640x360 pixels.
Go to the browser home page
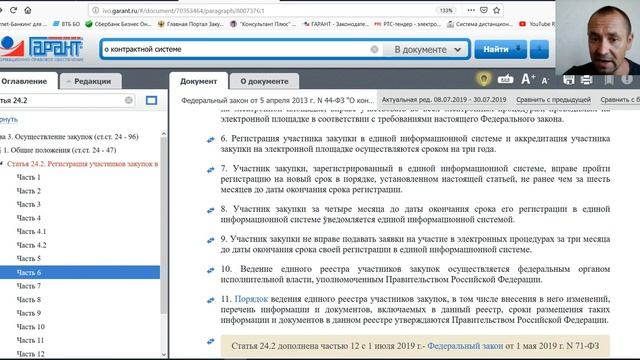[x=27, y=10]
